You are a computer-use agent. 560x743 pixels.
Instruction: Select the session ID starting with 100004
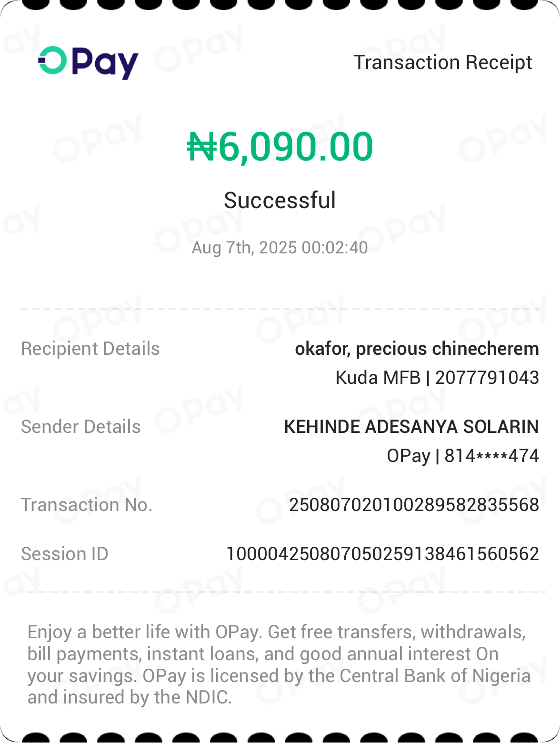[382, 554]
